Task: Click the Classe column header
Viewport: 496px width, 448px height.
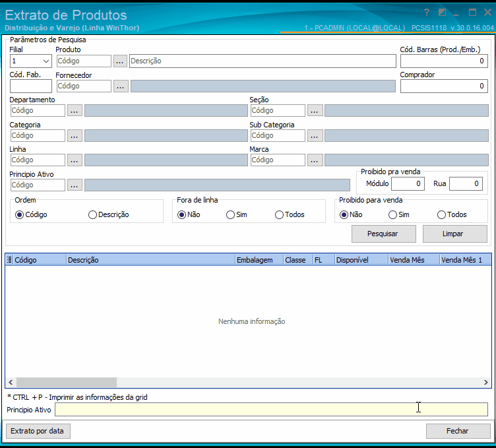Action: (x=298, y=260)
